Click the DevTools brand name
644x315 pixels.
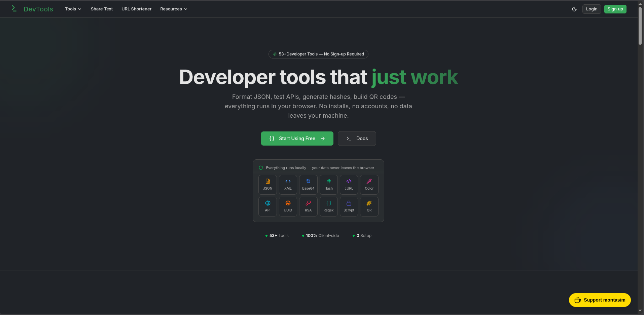click(x=38, y=9)
